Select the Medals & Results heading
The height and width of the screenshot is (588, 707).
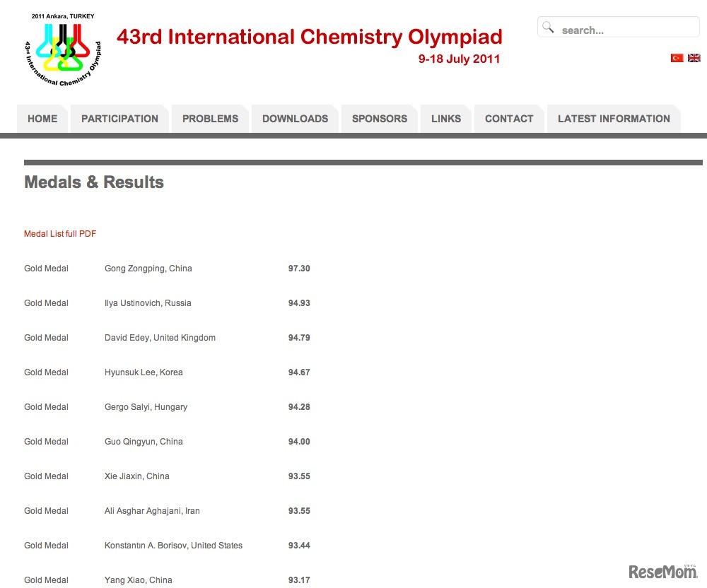[93, 182]
